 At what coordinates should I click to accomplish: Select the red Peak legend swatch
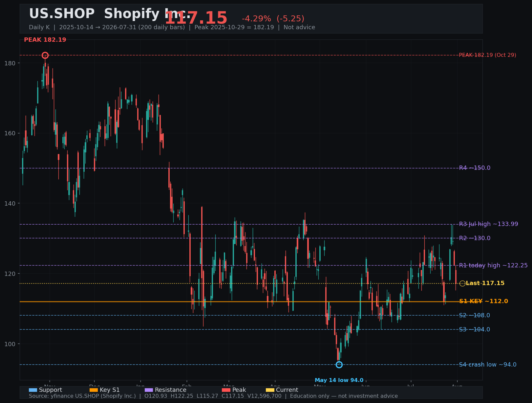click(226, 390)
